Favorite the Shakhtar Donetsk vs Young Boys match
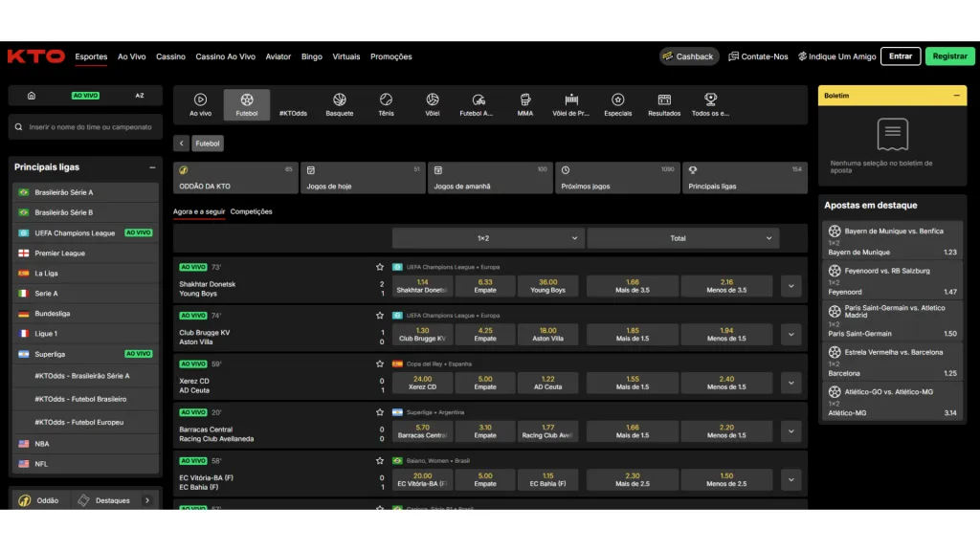The height and width of the screenshot is (551, 980). pos(379,267)
